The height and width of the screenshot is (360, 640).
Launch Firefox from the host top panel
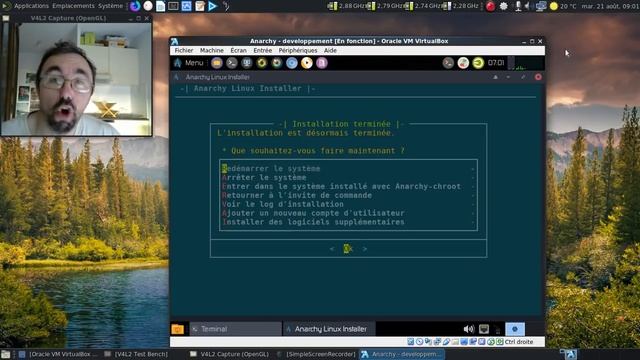(135, 6)
